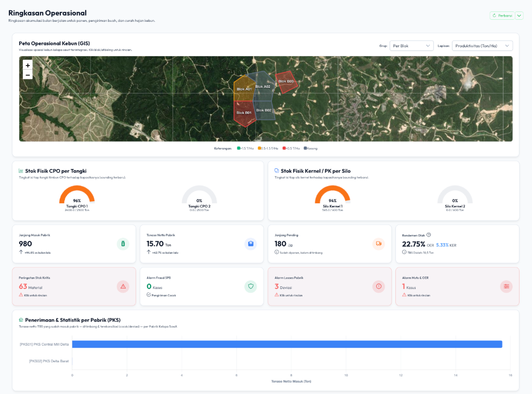This screenshot has height=394, width=532.
Task: Click the Perbarui refresh button
Action: (x=502, y=16)
